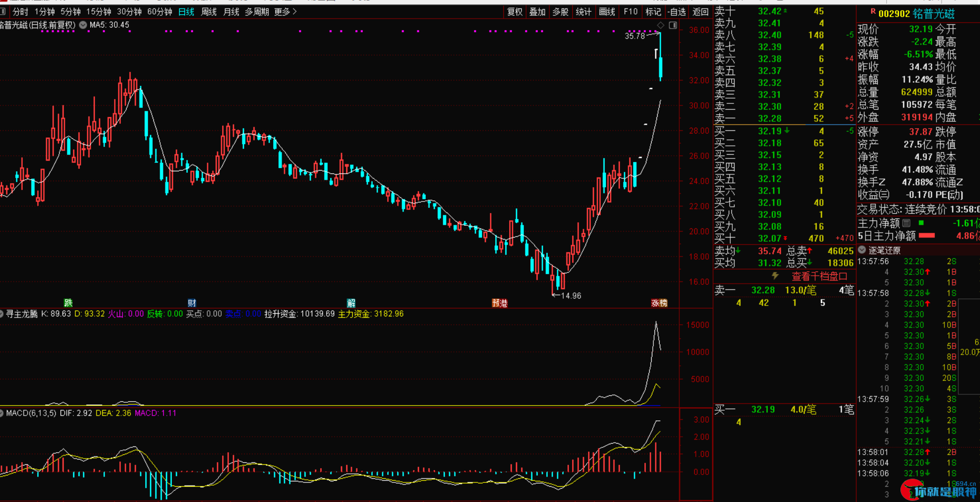The width and height of the screenshot is (980, 502).
Task: Click the 标记 mark button
Action: [653, 12]
